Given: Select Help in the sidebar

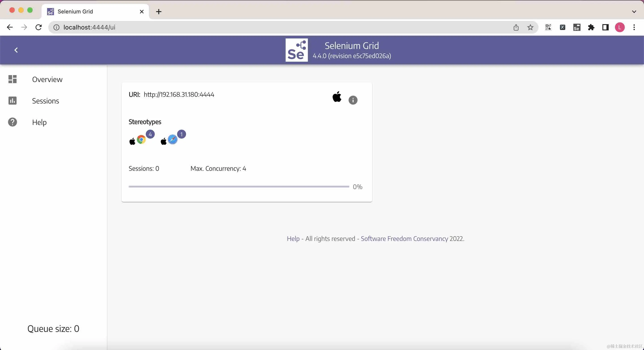Looking at the screenshot, I should [39, 122].
